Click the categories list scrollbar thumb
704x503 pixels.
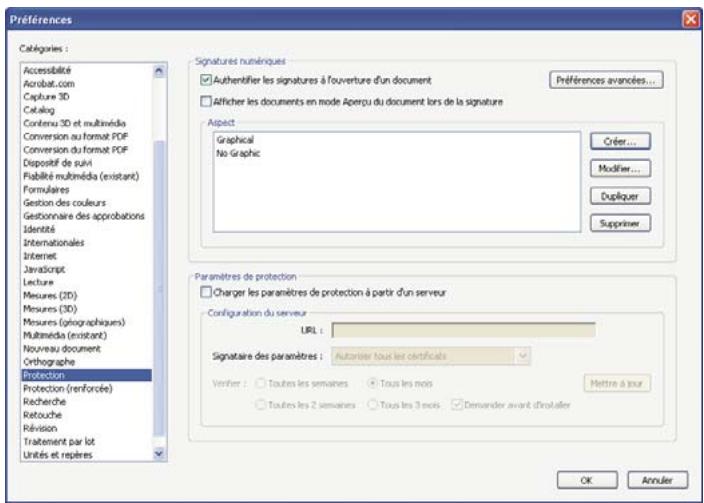(x=159, y=288)
